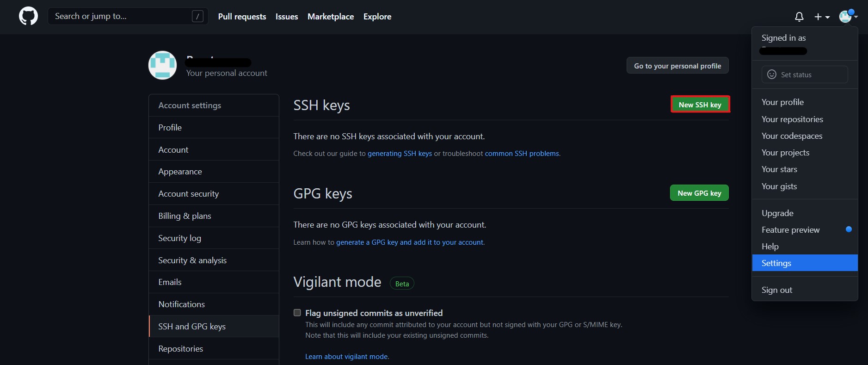This screenshot has height=365, width=868.
Task: Click the New SSH key button
Action: pyautogui.click(x=700, y=105)
